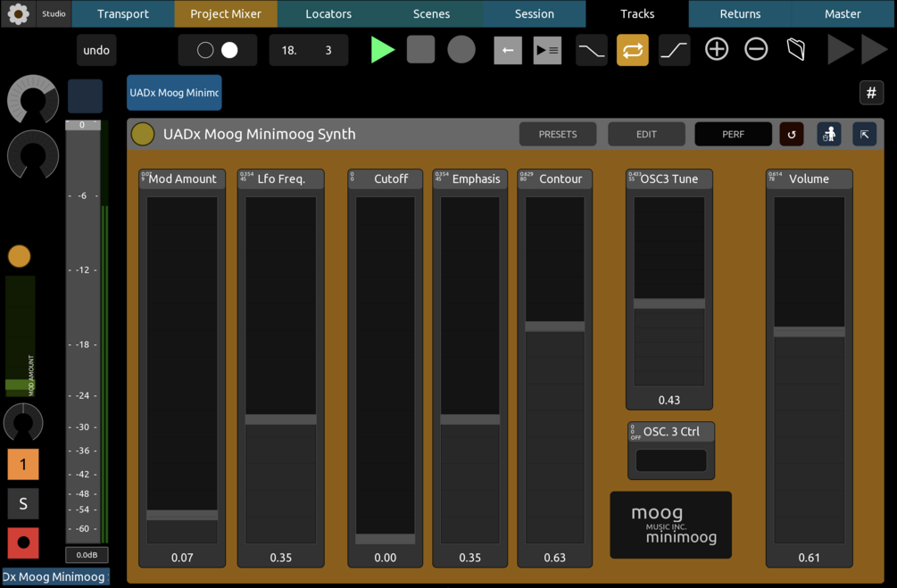Click the punch-out curve icon

click(592, 50)
